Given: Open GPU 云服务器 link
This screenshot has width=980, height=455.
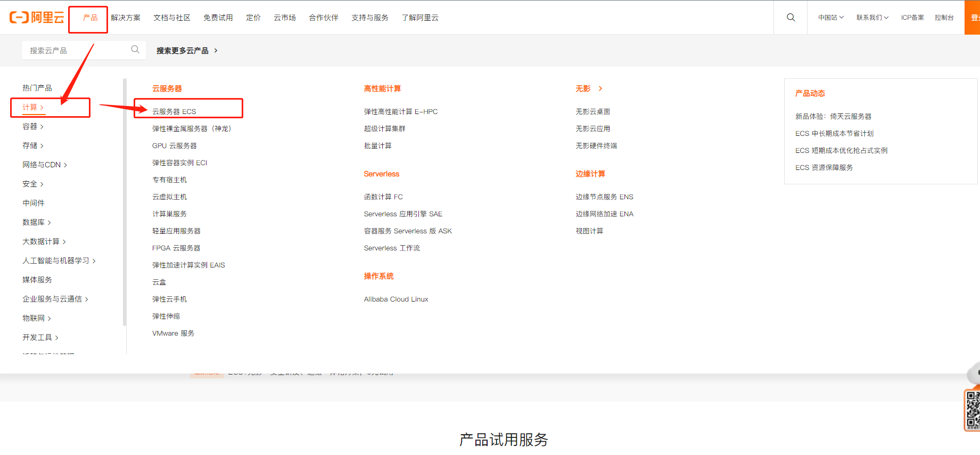Looking at the screenshot, I should coord(175,145).
